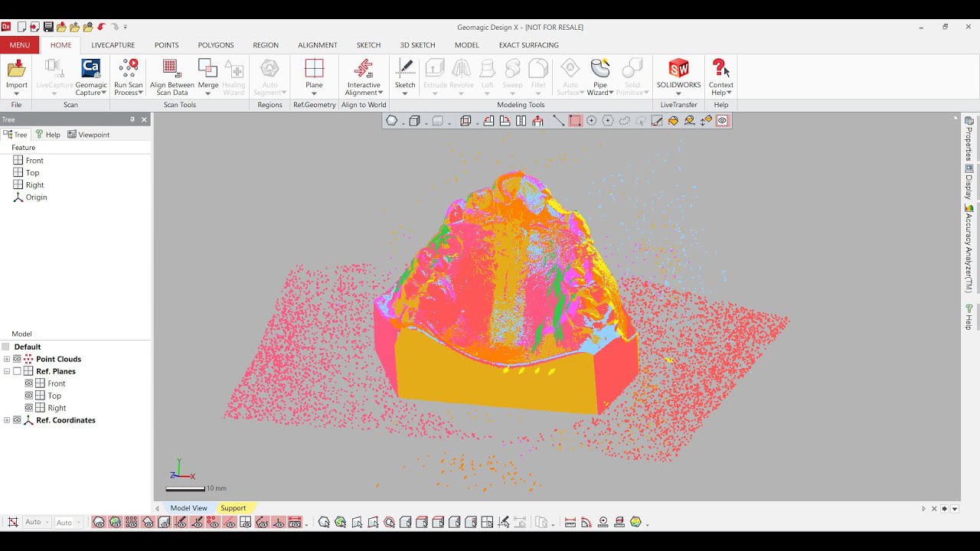Switch to the Support view tab
Viewport: 980px width, 551px height.
pos(234,508)
